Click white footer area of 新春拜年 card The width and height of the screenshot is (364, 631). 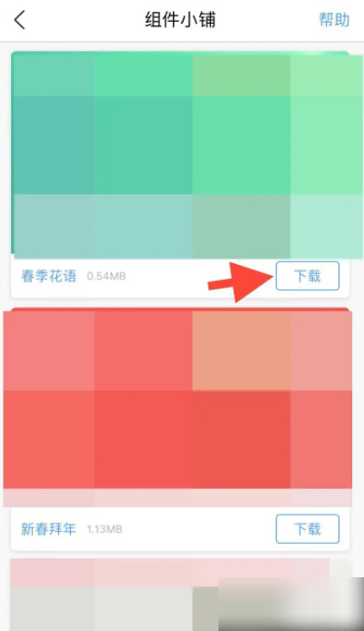pyautogui.click(x=180, y=529)
